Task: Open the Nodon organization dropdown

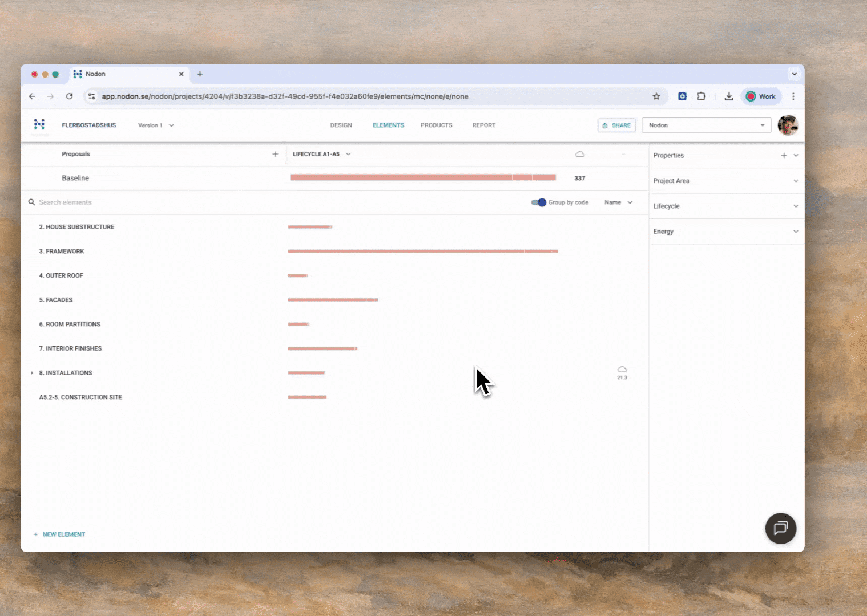Action: click(x=706, y=125)
